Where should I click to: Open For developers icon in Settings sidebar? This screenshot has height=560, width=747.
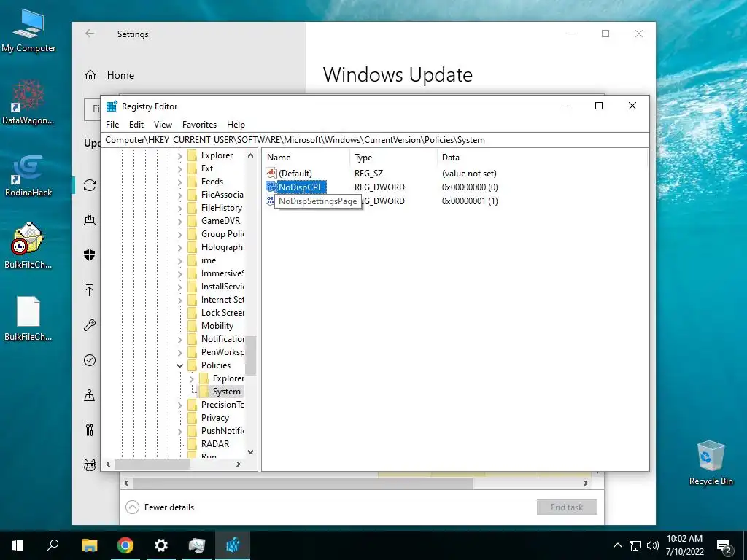click(x=90, y=430)
